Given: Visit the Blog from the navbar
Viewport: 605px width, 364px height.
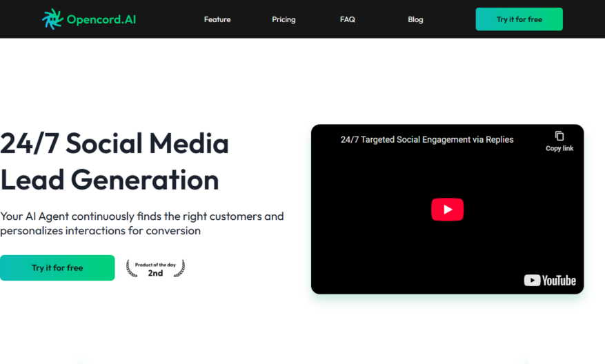Looking at the screenshot, I should click(415, 20).
